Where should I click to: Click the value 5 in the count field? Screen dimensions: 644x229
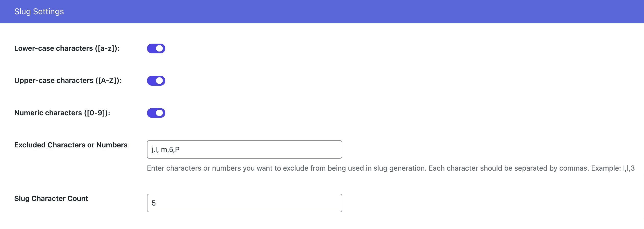pos(154,203)
